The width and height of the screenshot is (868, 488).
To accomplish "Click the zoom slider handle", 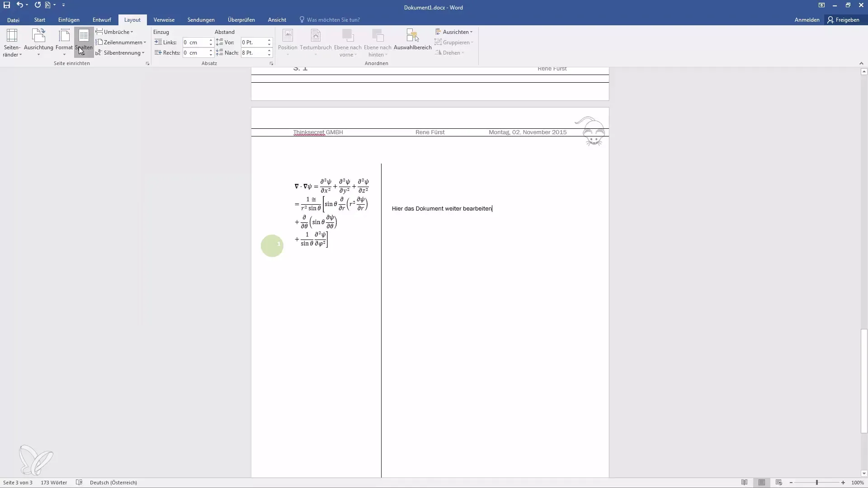I will (817, 483).
